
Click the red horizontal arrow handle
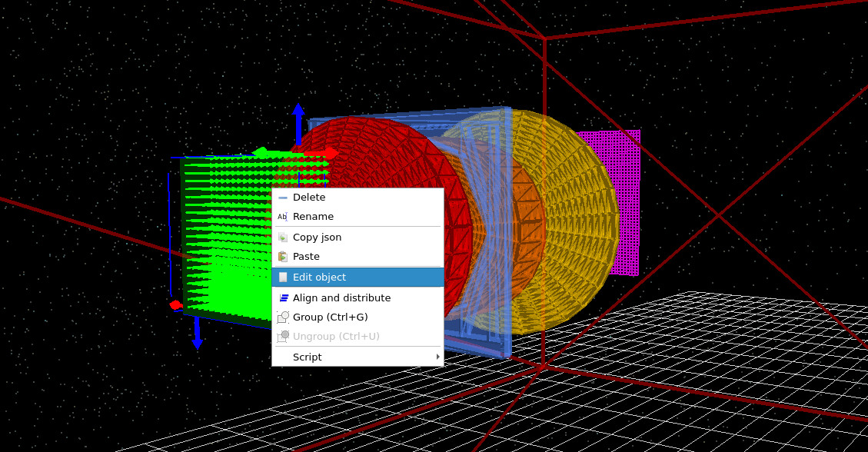click(x=326, y=153)
